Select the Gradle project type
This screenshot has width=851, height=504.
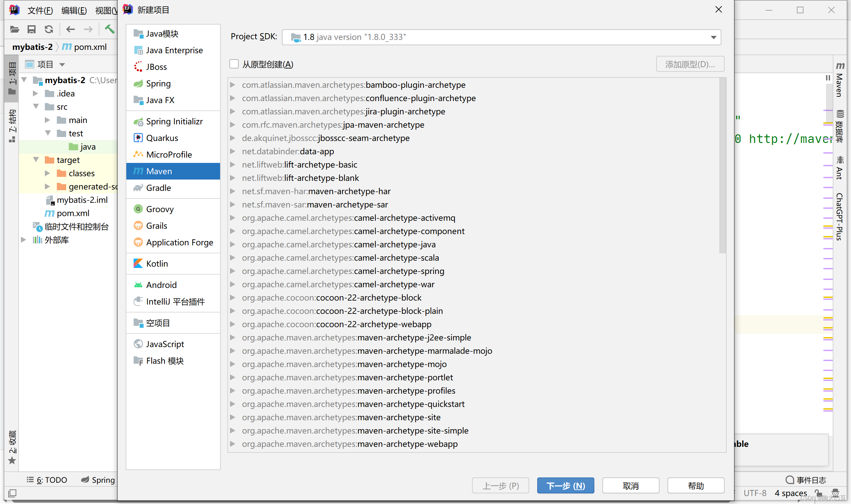pyautogui.click(x=158, y=188)
